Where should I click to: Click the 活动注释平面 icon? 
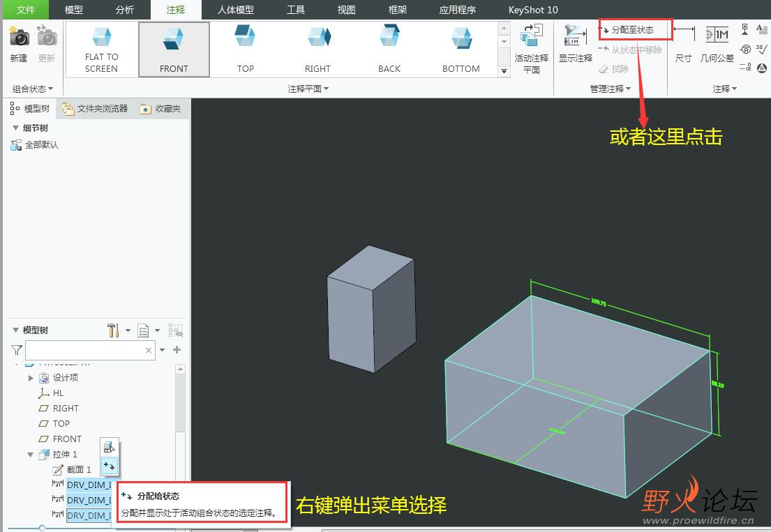(531, 36)
